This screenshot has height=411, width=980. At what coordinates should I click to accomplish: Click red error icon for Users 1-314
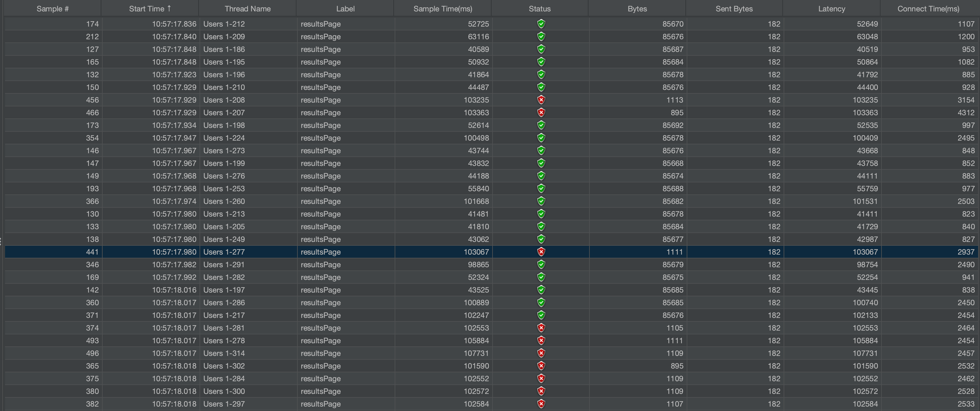click(541, 353)
